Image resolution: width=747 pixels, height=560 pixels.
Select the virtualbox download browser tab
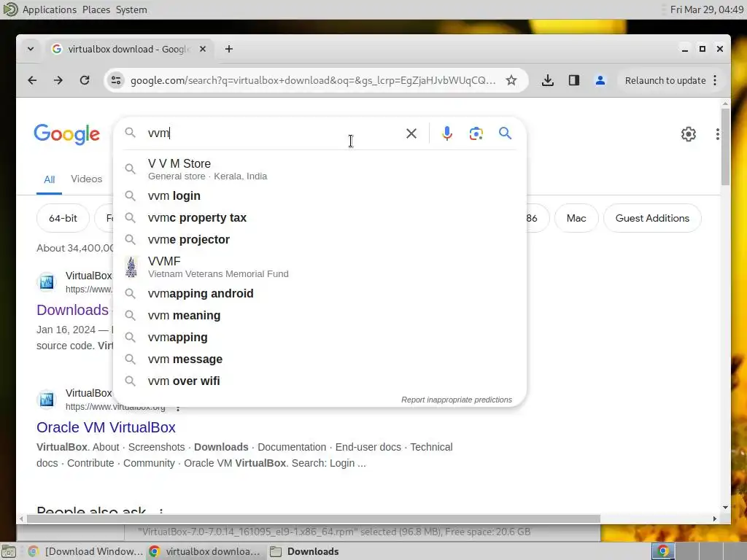click(x=128, y=49)
